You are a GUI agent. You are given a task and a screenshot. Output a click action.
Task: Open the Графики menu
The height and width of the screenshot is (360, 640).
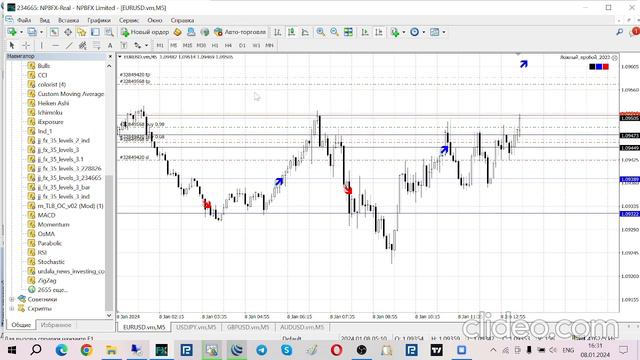(99, 20)
